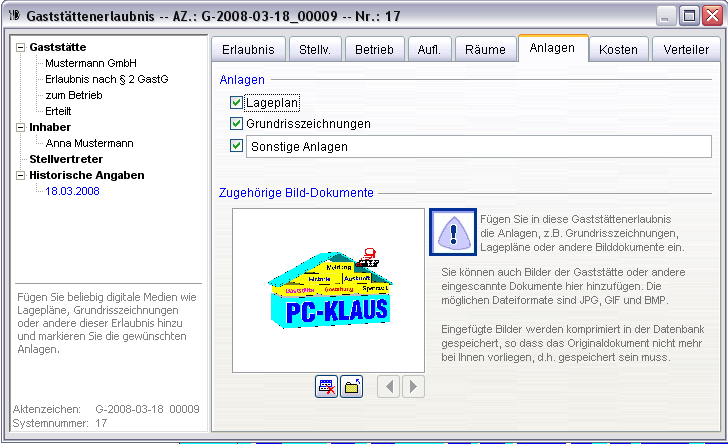Collapse the Inhaber tree node
The height and width of the screenshot is (444, 728).
pyautogui.click(x=20, y=127)
